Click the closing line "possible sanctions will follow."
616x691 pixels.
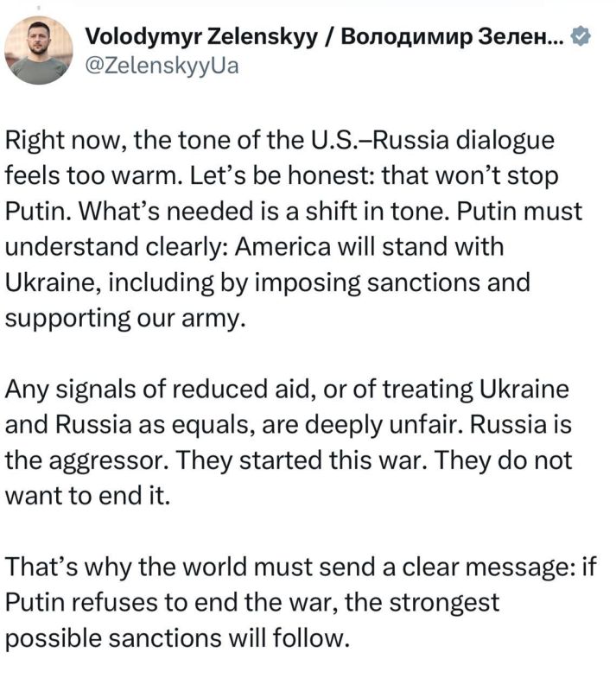[x=179, y=638]
